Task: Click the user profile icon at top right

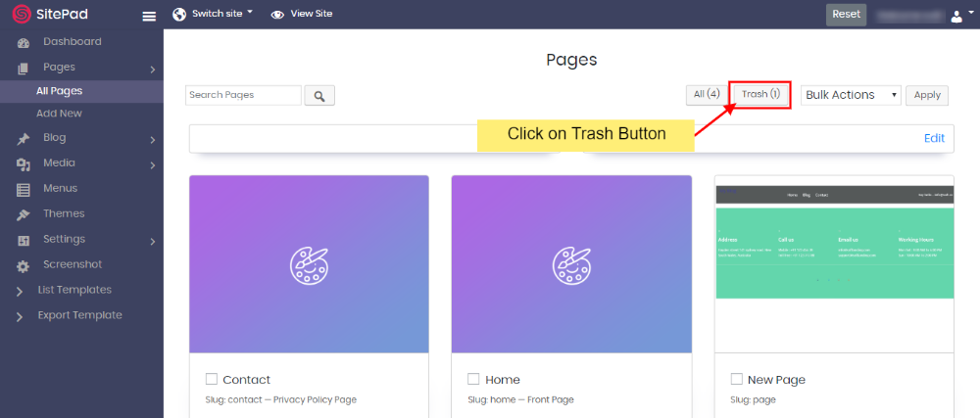Action: click(956, 16)
